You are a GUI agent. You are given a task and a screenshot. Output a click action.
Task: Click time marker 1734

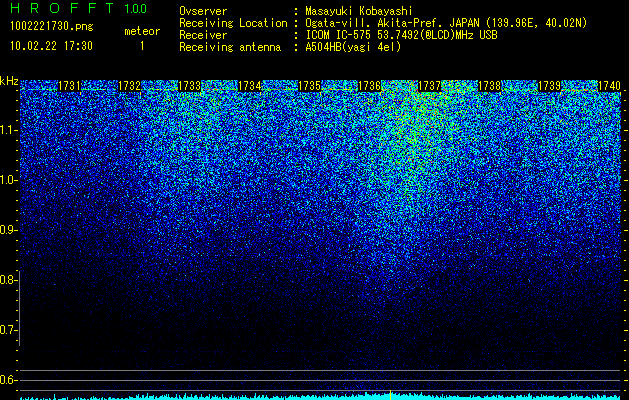(250, 86)
